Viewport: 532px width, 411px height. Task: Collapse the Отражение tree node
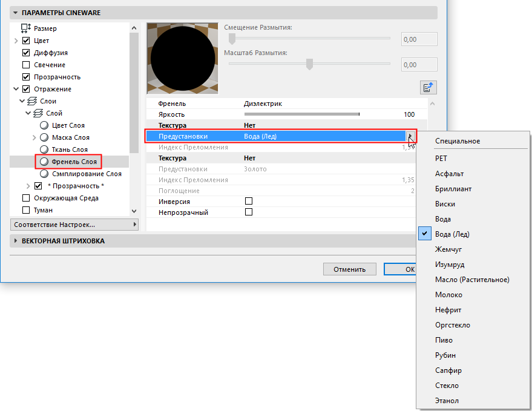[16, 89]
